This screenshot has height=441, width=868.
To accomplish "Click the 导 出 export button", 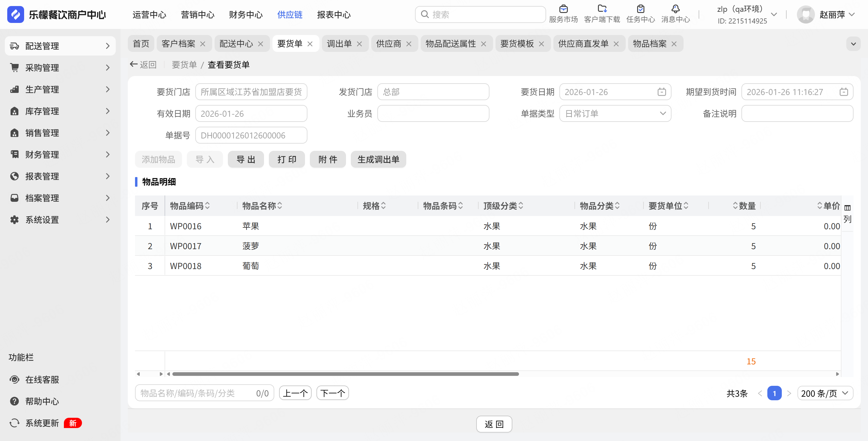I will point(246,159).
